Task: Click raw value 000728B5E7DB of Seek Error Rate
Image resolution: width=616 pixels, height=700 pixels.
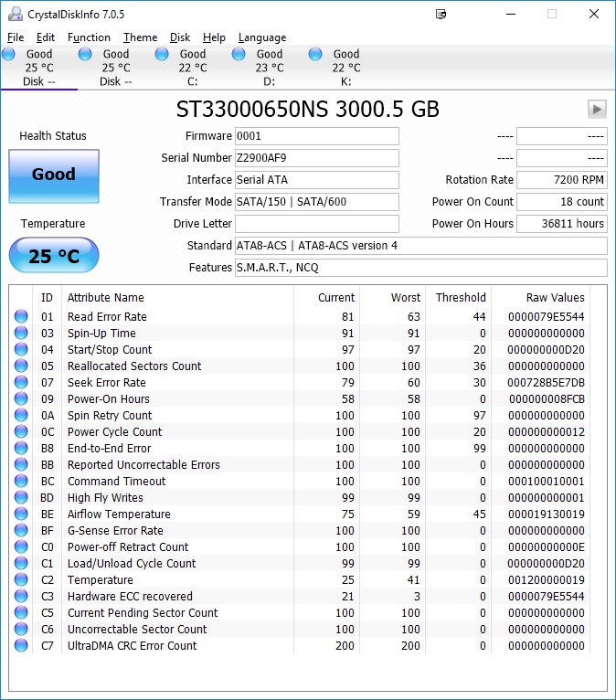Action: click(546, 382)
